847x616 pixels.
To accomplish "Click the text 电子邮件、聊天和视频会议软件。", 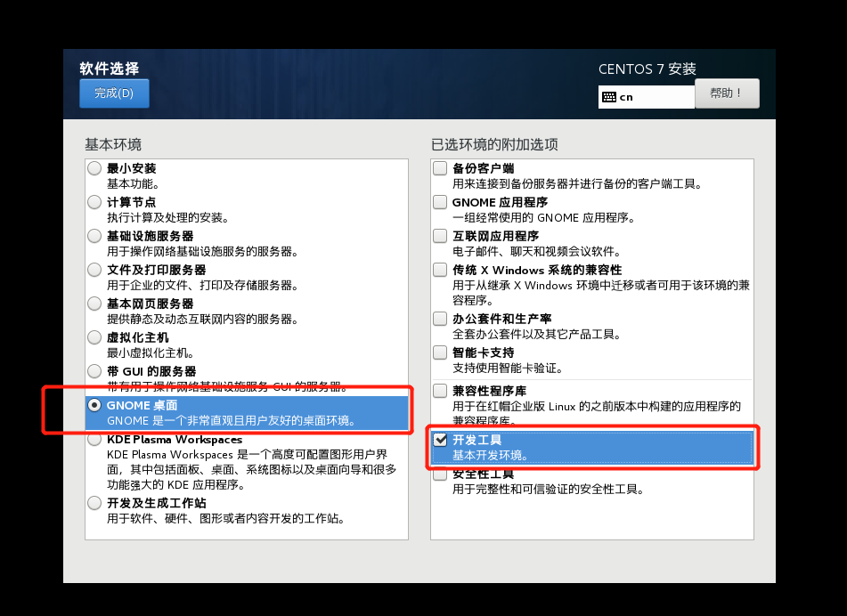I will tap(537, 252).
